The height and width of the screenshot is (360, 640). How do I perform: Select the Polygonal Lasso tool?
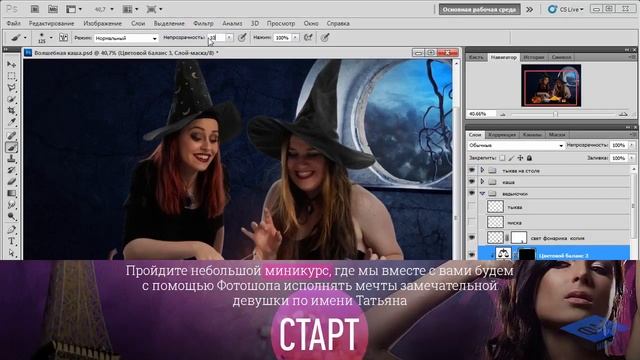pos(11,87)
